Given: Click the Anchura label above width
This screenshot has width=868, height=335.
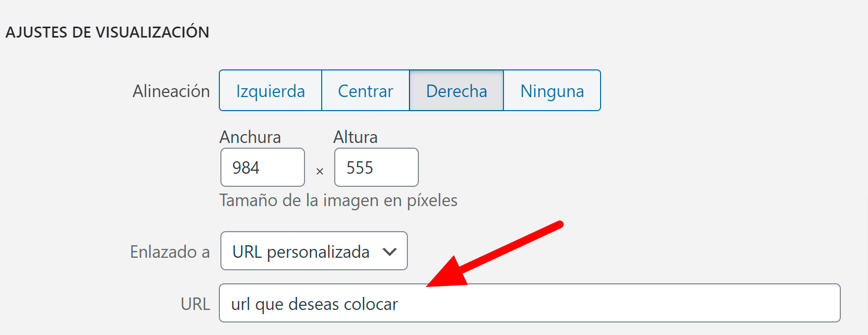Looking at the screenshot, I should (250, 137).
